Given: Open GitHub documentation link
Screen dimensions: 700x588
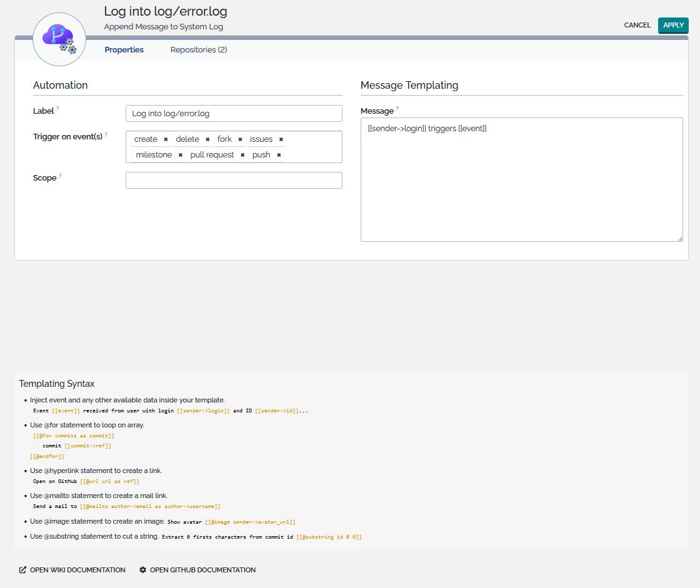Looking at the screenshot, I should tap(197, 570).
